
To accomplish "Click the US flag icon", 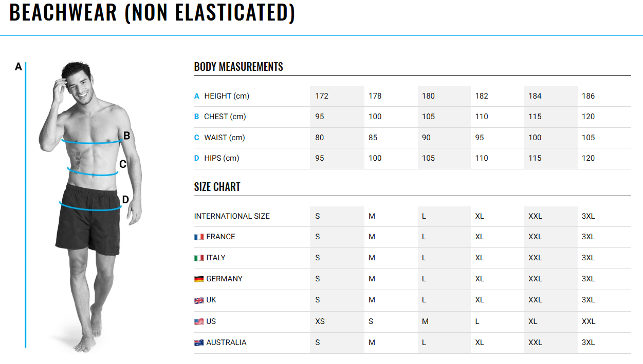I will [x=199, y=322].
